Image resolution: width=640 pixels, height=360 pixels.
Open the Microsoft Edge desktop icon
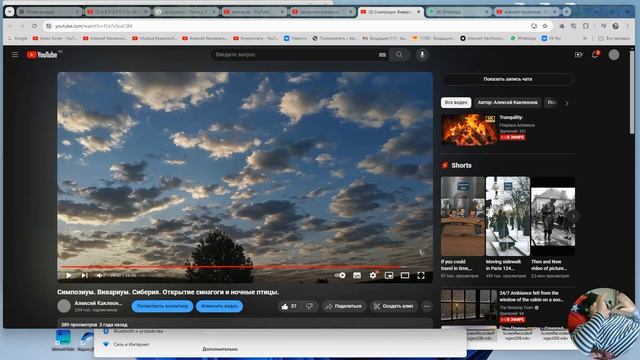click(63, 340)
